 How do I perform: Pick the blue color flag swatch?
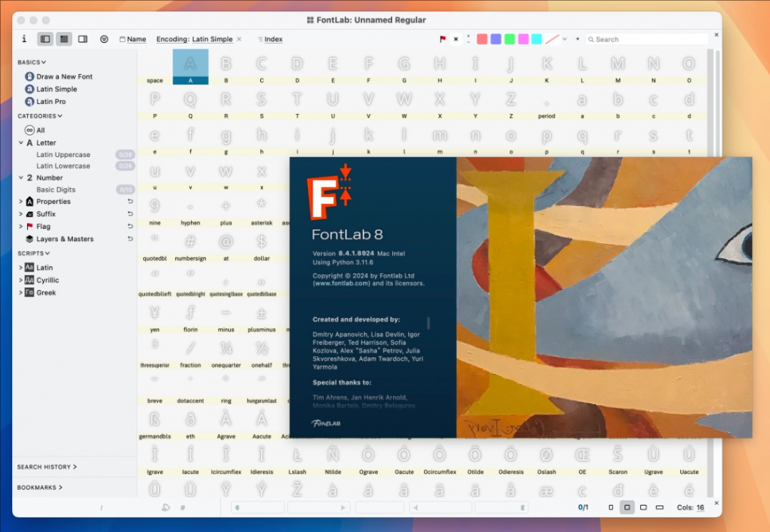[x=496, y=39]
